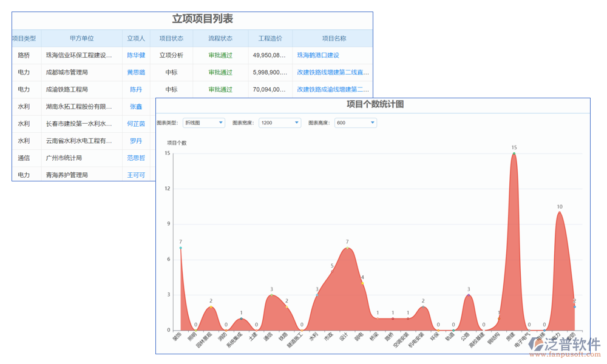Open project 珠海鹤港口建设 link
This screenshot has height=364, width=607.
pos(318,55)
